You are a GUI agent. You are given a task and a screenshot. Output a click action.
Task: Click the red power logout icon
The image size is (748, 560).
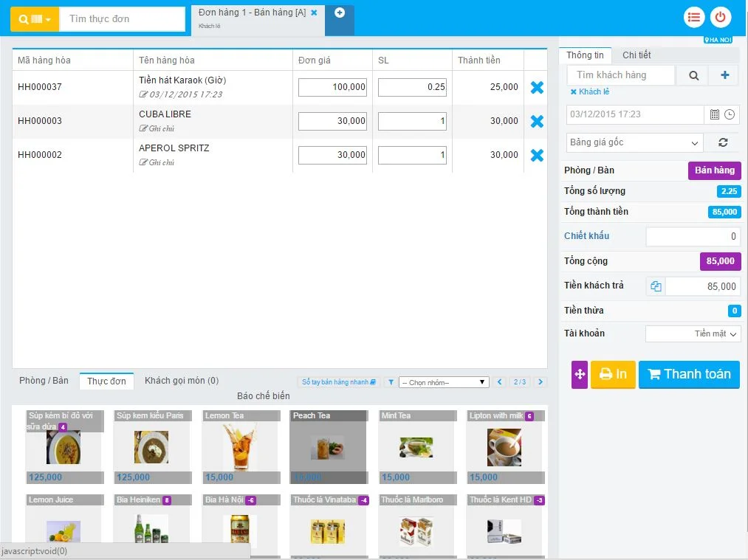point(721,17)
